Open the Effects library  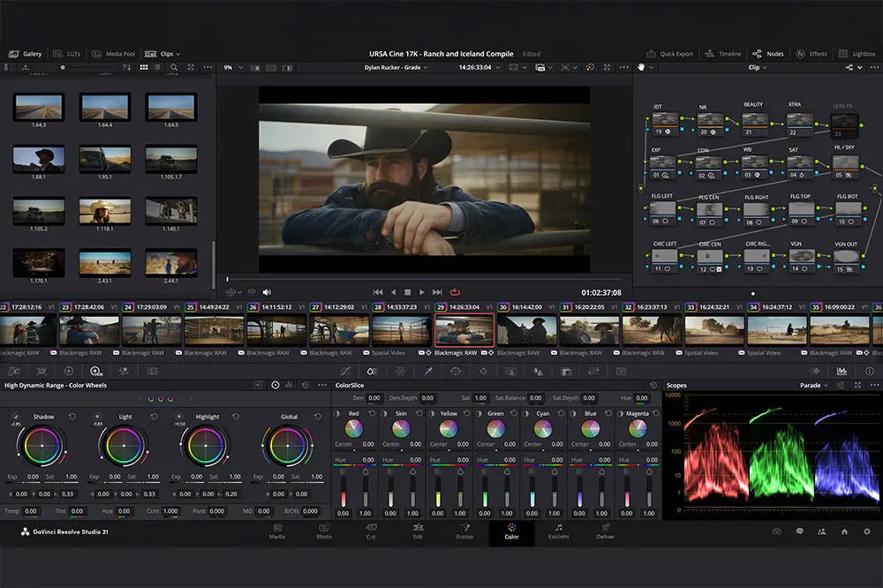click(x=811, y=54)
